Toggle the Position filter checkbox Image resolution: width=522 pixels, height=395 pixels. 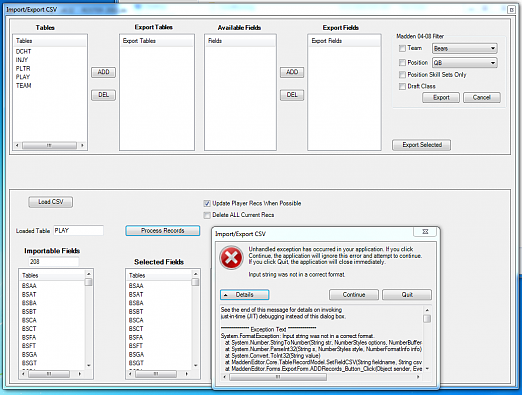point(402,63)
